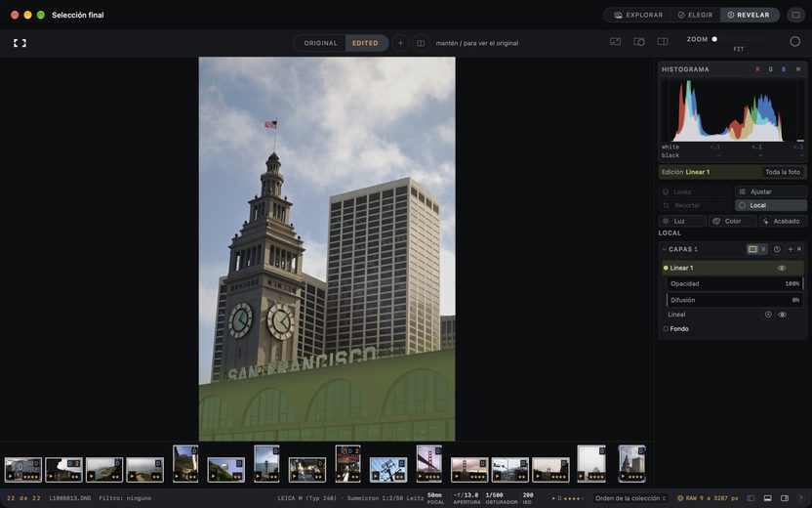The width and height of the screenshot is (812, 508).
Task: Toggle the filmstrip panel icon in the status bar
Action: 767,498
